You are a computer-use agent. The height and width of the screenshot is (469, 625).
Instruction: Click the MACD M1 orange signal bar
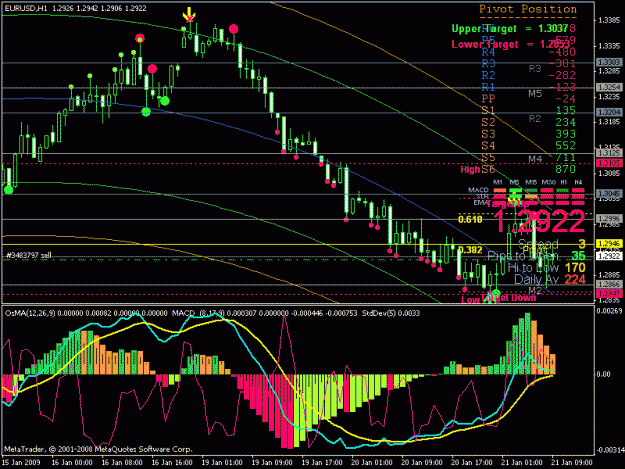499,190
